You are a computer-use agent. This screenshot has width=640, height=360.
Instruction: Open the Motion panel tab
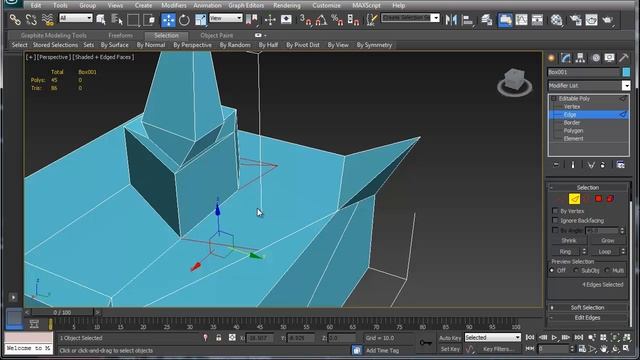point(596,58)
